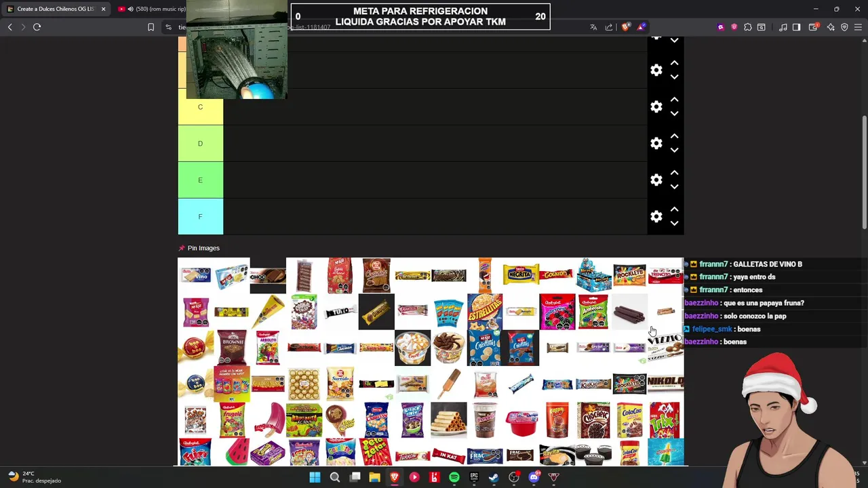Image resolution: width=868 pixels, height=488 pixels.
Task: Open OBS Studio from the taskbar
Action: pos(514,477)
